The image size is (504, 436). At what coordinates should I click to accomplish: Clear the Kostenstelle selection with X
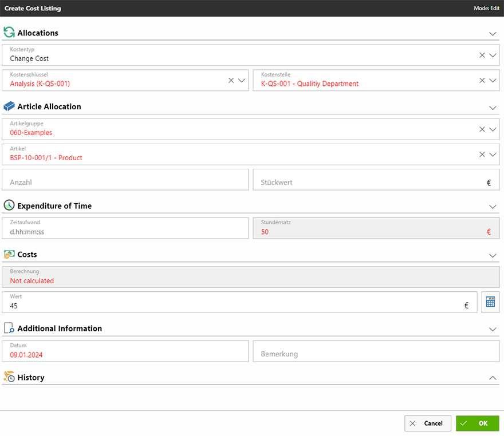point(482,81)
